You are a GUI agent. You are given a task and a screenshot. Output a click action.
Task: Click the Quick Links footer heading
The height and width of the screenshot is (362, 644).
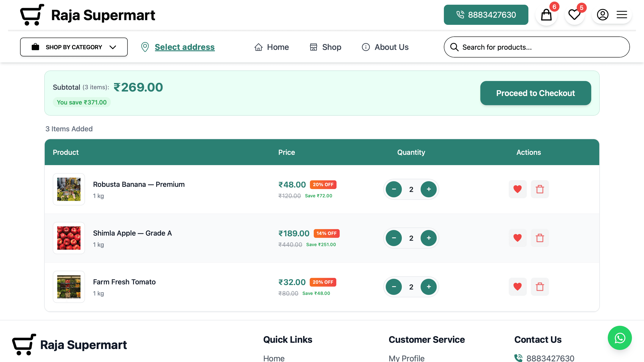[288, 339]
